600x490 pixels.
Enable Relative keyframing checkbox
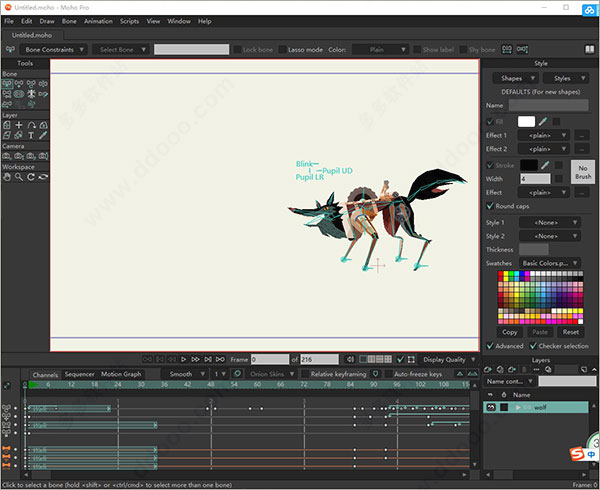[x=305, y=374]
